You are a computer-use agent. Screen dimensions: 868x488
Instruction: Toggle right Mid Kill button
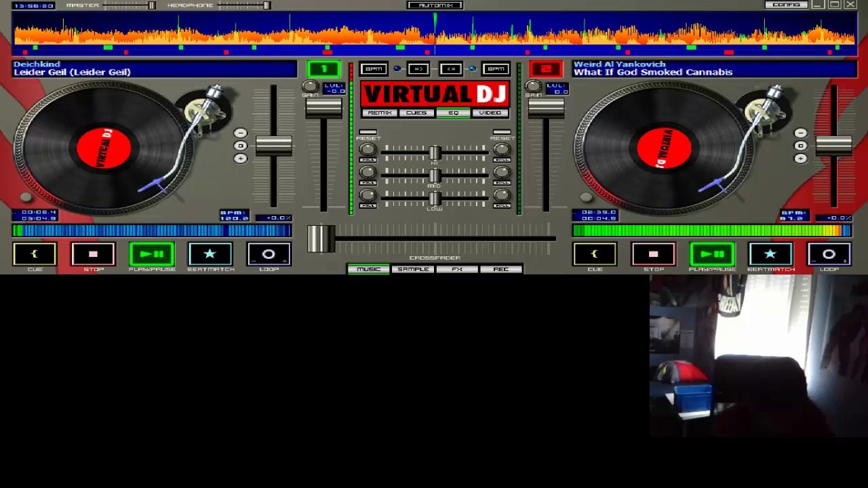502,183
